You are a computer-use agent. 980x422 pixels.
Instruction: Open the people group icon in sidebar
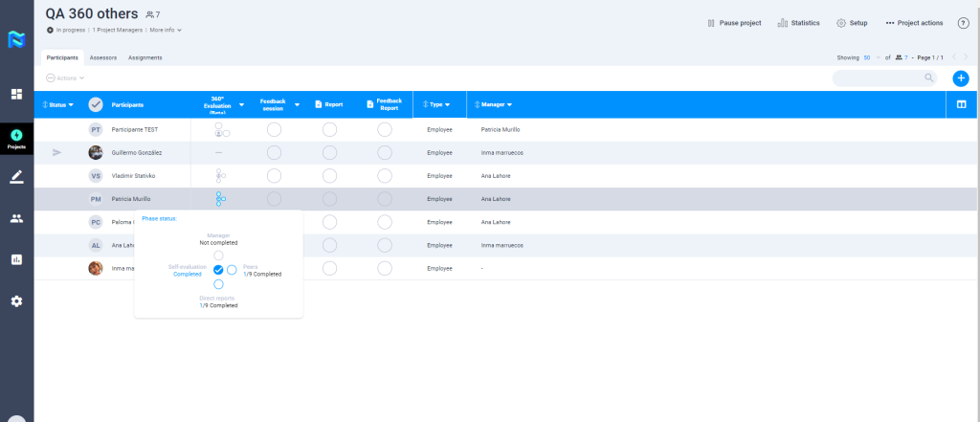click(x=16, y=218)
